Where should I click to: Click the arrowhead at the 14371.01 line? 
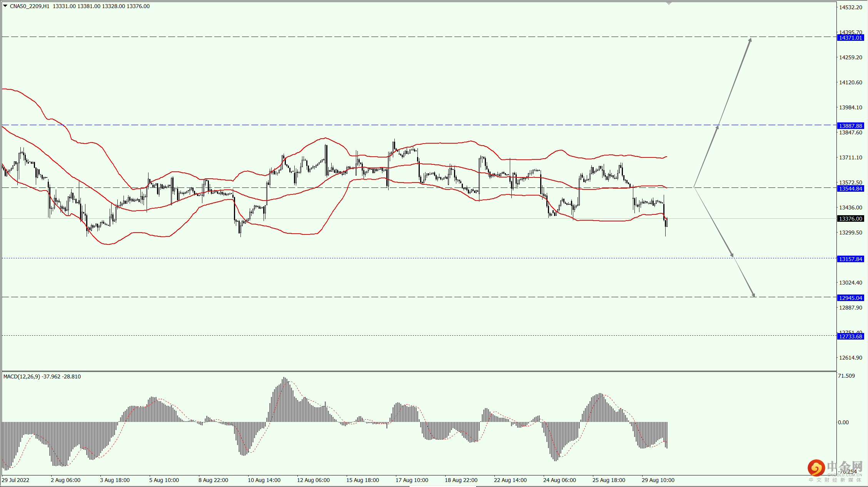point(750,40)
